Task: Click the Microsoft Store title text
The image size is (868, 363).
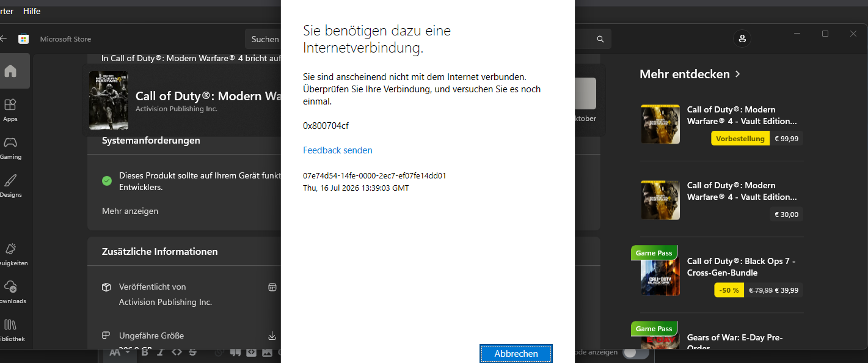Action: (x=65, y=39)
